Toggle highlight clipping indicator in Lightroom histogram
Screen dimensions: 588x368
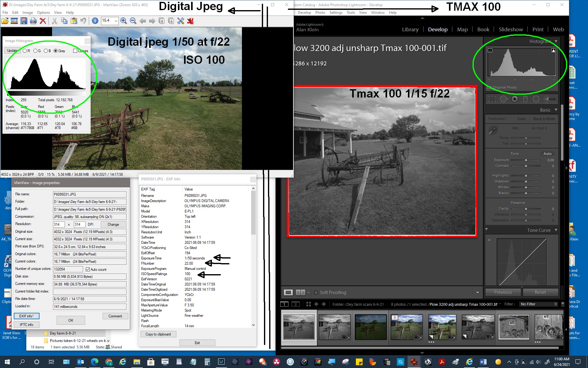553,51
